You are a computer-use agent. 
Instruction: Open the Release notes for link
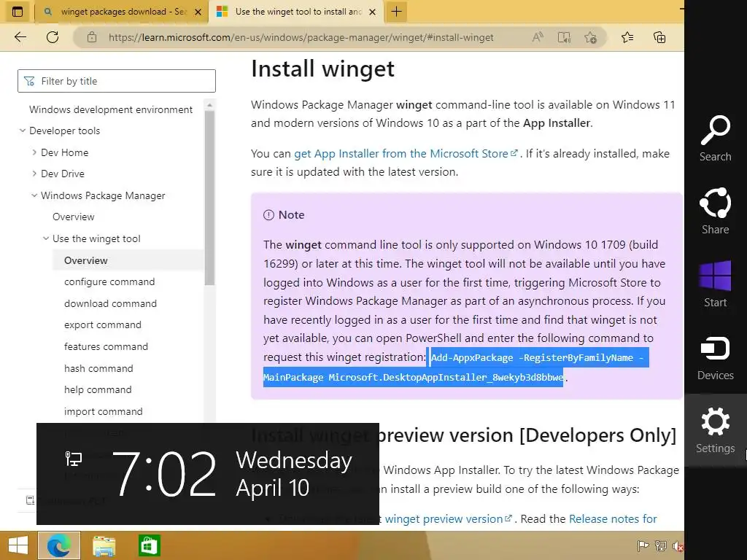point(613,518)
